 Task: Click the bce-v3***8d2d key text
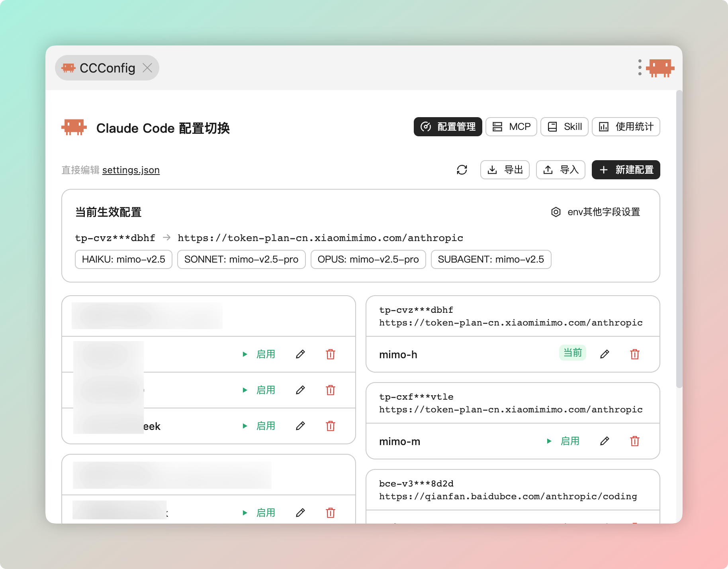tap(416, 484)
